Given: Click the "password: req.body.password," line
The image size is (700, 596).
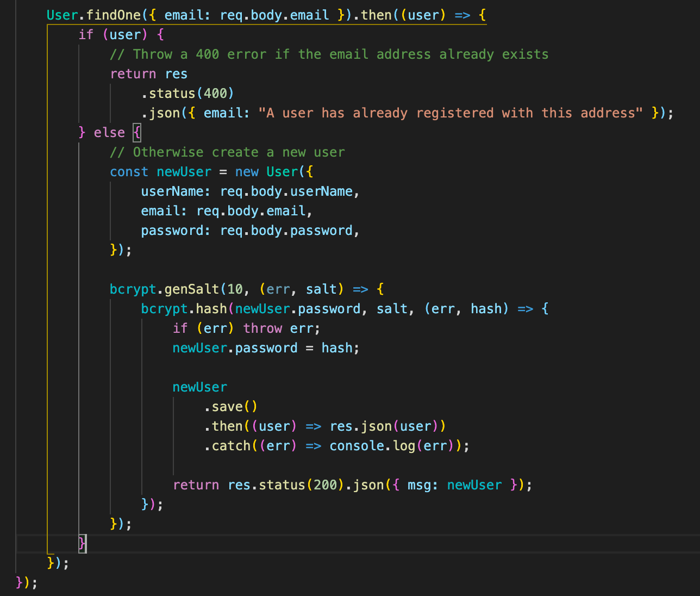Looking at the screenshot, I should pyautogui.click(x=251, y=231).
